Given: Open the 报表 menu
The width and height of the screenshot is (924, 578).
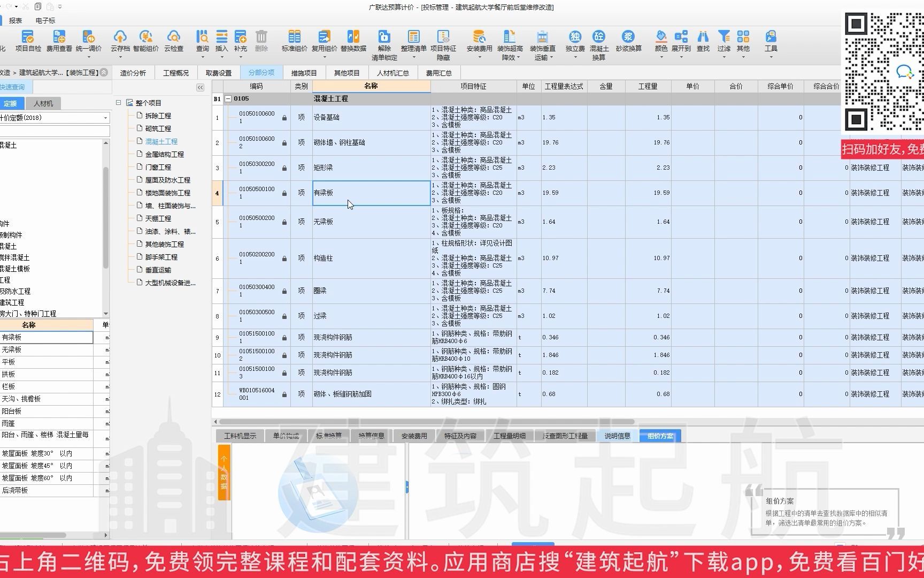Looking at the screenshot, I should (x=16, y=20).
